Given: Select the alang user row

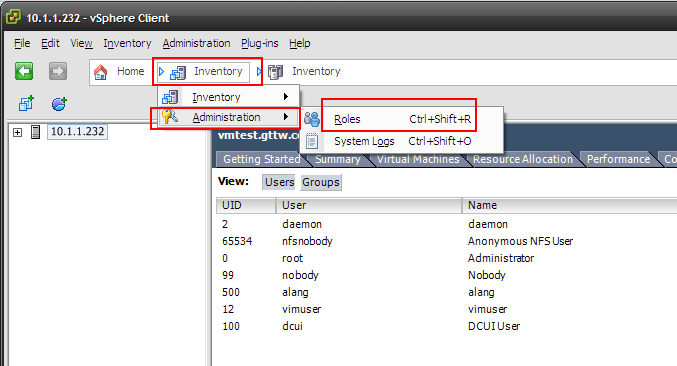Looking at the screenshot, I should (446, 292).
